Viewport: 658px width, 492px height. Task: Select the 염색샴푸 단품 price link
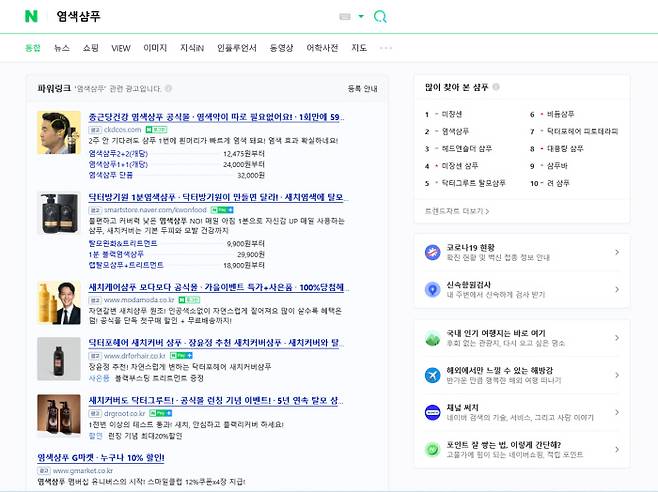pos(110,175)
